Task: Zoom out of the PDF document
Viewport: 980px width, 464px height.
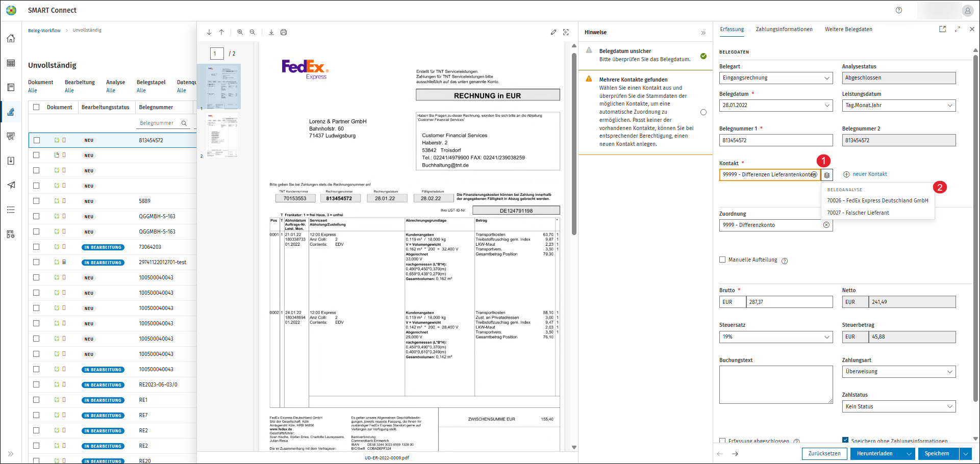Action: [x=253, y=32]
